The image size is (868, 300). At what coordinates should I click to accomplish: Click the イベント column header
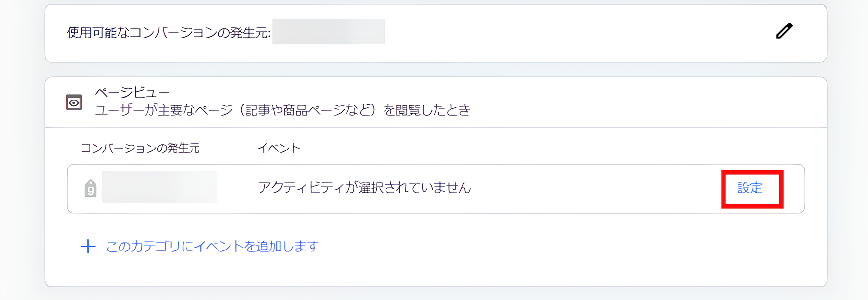pyautogui.click(x=279, y=147)
